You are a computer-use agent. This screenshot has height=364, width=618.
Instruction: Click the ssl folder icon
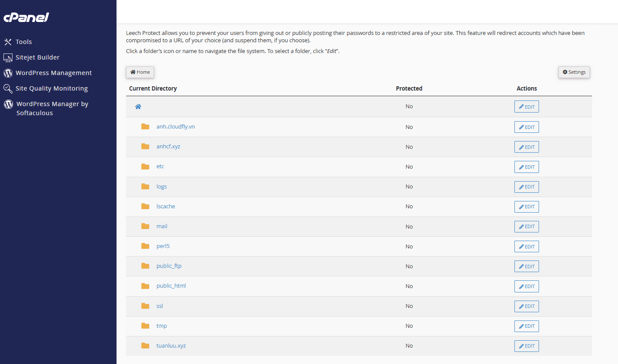click(145, 306)
